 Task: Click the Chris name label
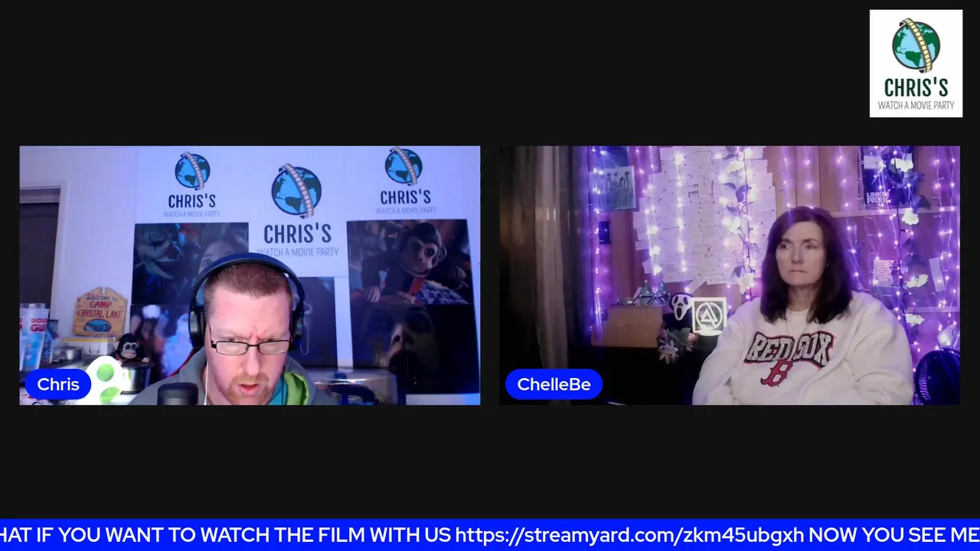coord(58,384)
